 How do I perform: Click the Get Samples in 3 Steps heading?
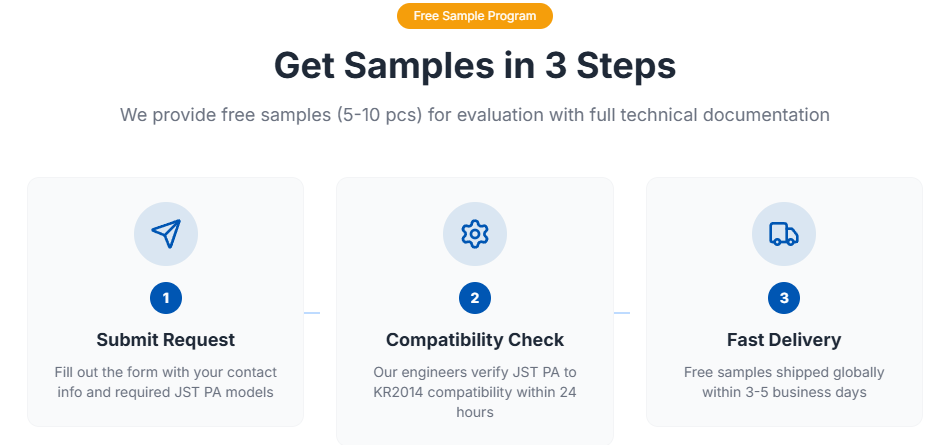[475, 66]
